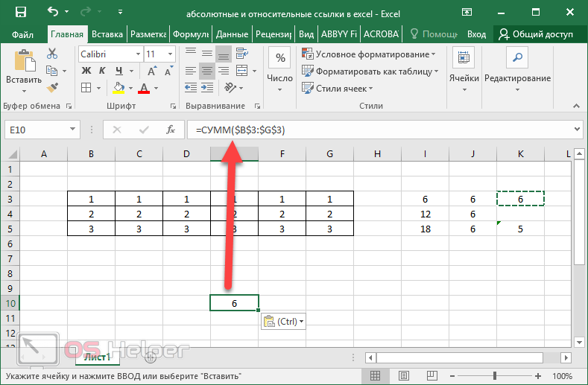Screen dimensions: 588x385
Task: Click the Cut scissors icon
Action: 52,54
